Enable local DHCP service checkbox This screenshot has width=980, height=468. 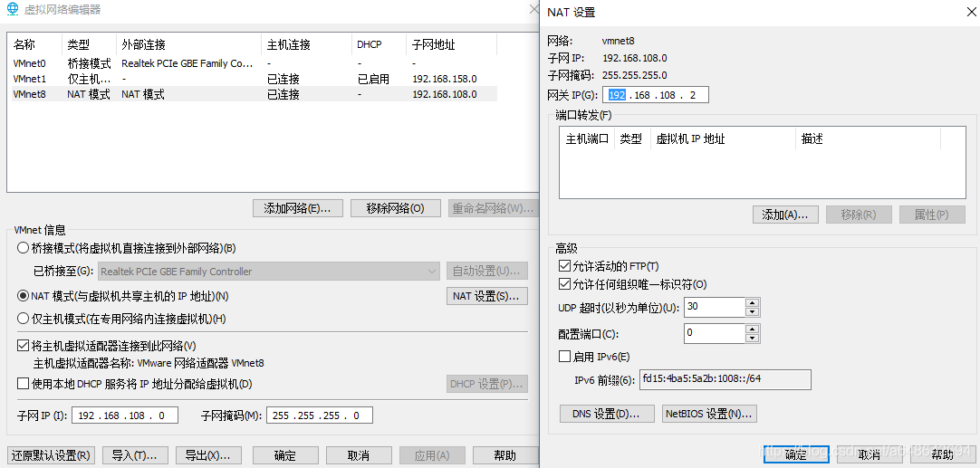pyautogui.click(x=24, y=383)
